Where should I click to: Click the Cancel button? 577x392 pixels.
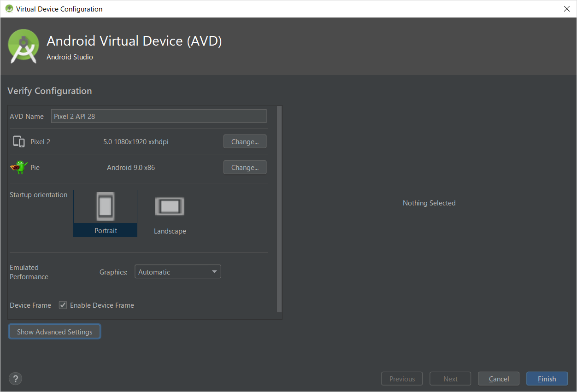click(499, 379)
